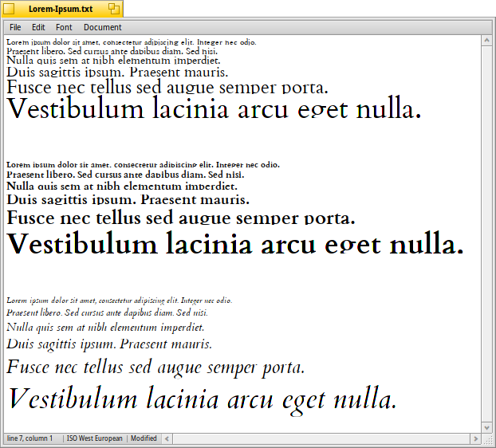Viewport: 496px width, 448px height.
Task: Click the regular 'Vestibulum lacinia arcu eget nulla.' line
Action: (214, 108)
